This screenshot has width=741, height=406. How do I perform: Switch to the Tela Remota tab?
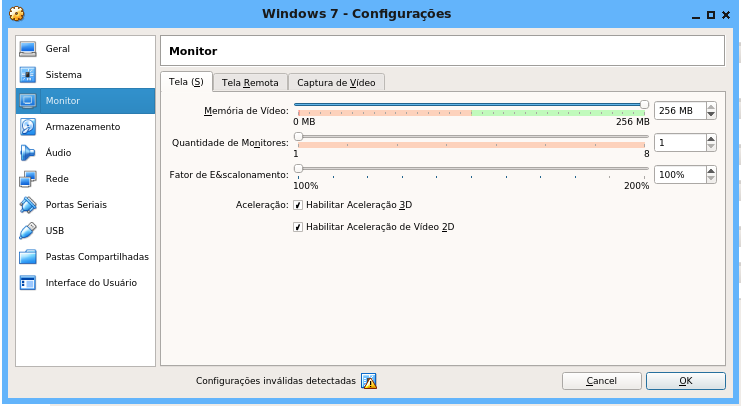(x=250, y=83)
